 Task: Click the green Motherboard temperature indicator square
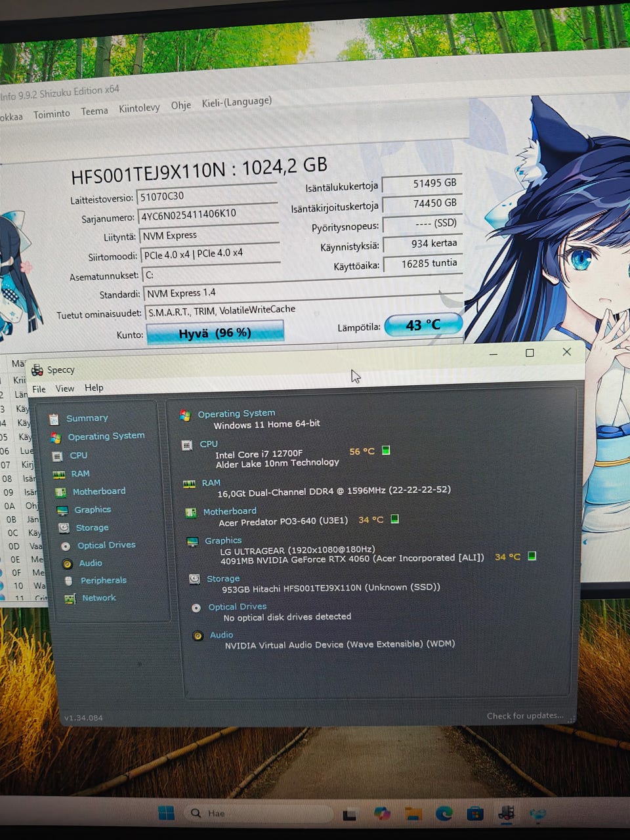click(x=394, y=518)
